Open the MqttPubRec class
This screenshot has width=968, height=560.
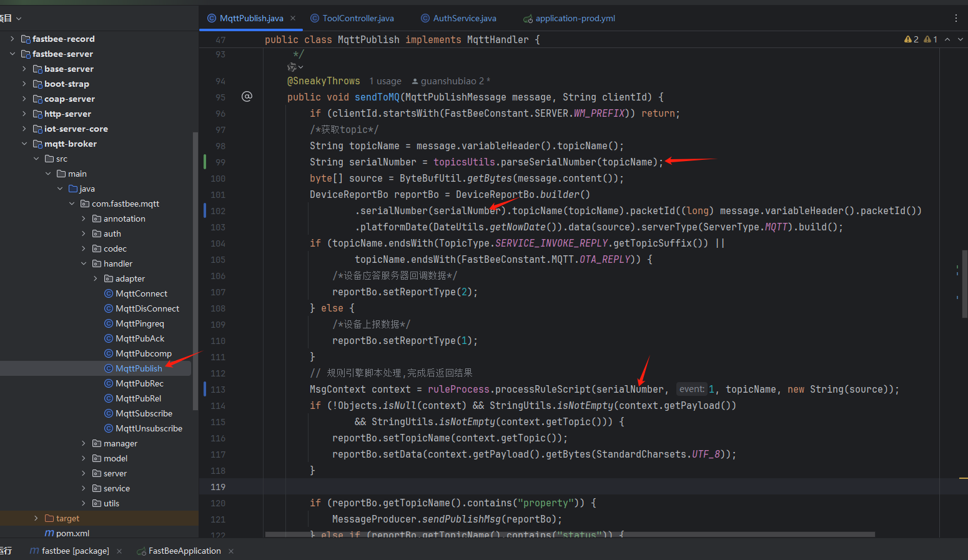[134, 383]
